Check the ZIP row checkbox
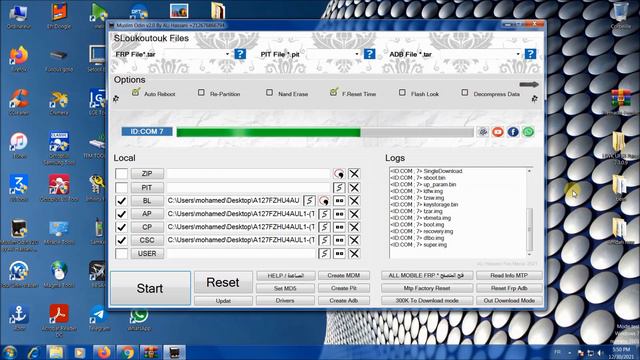640x360 pixels. [x=121, y=173]
